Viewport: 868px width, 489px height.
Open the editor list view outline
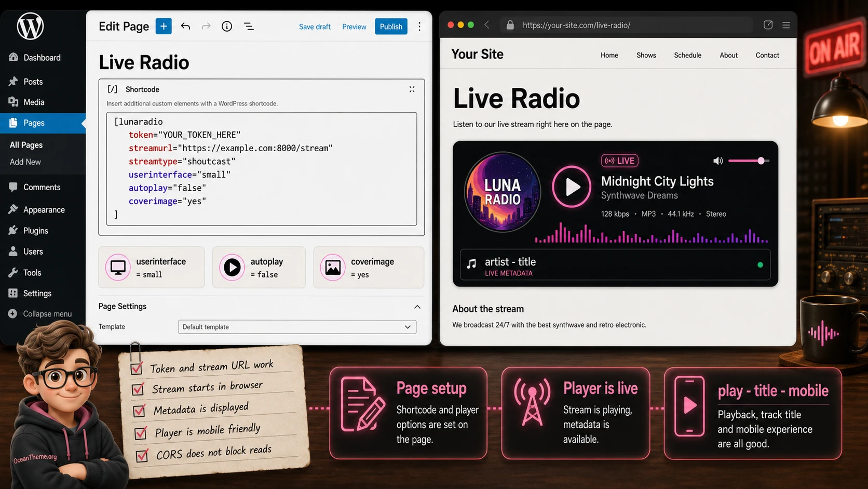tap(249, 26)
